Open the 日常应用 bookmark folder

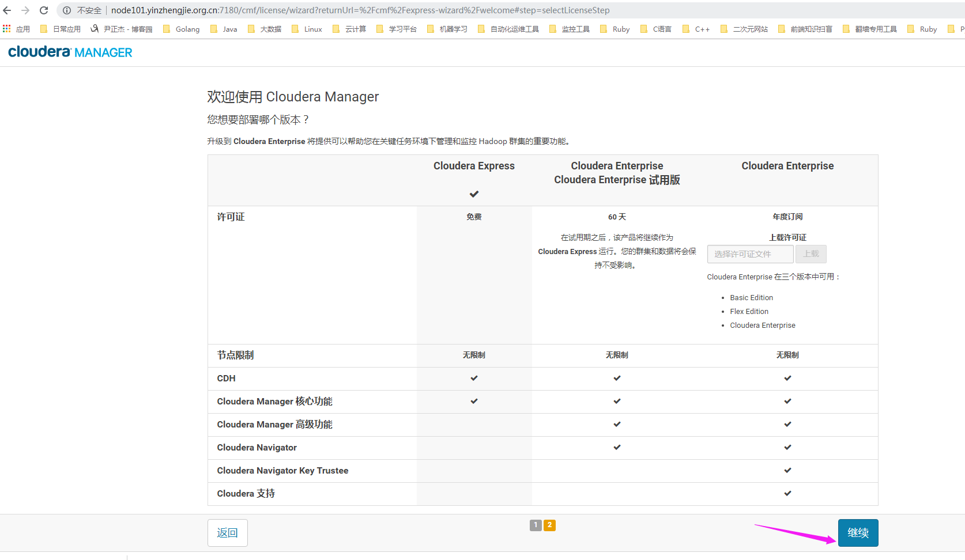pos(60,29)
